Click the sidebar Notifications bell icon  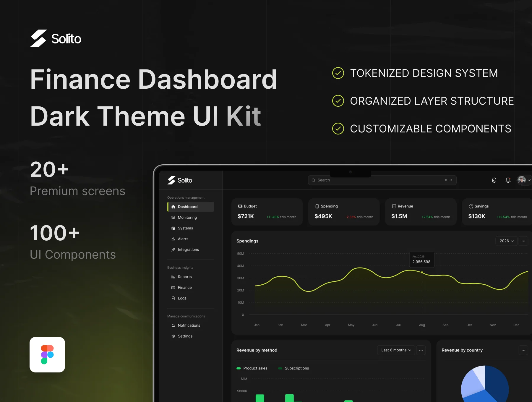tap(173, 325)
